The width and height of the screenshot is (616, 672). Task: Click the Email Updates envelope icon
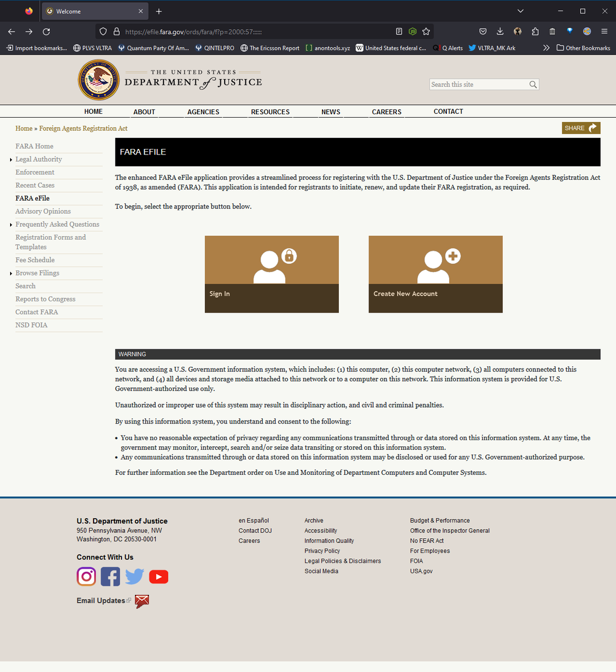142,601
